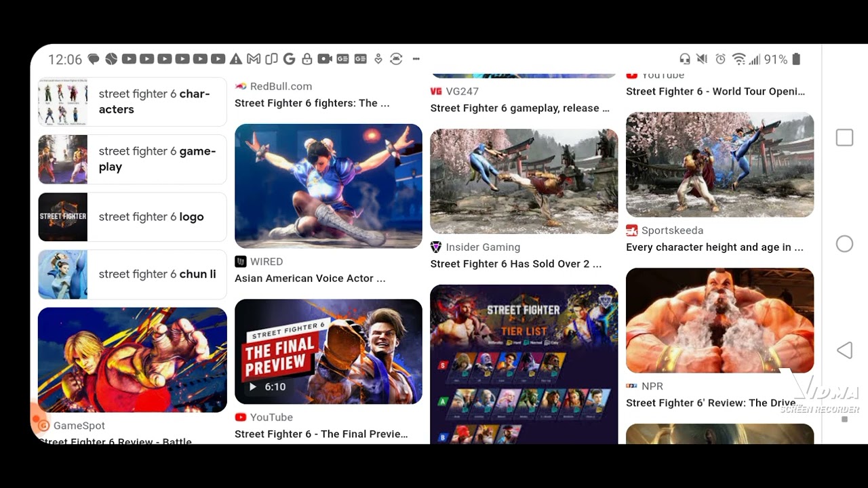The width and height of the screenshot is (868, 488).
Task: Tap the headset status icon
Action: (685, 59)
